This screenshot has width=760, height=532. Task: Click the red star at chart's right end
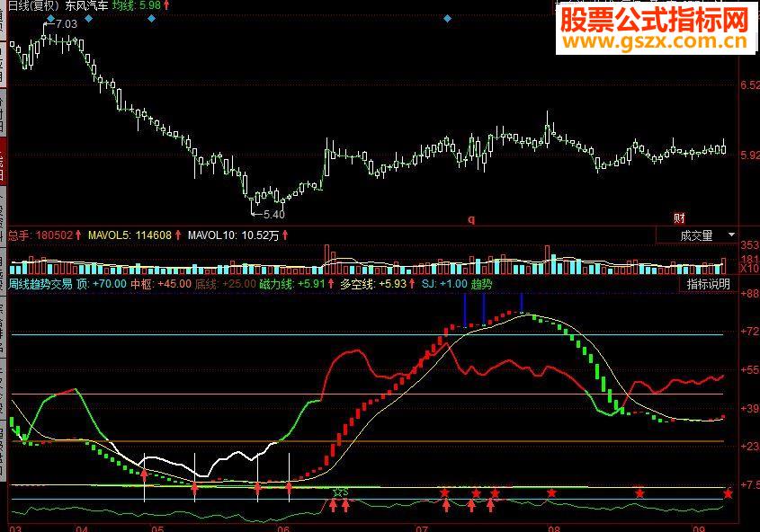coord(728,493)
